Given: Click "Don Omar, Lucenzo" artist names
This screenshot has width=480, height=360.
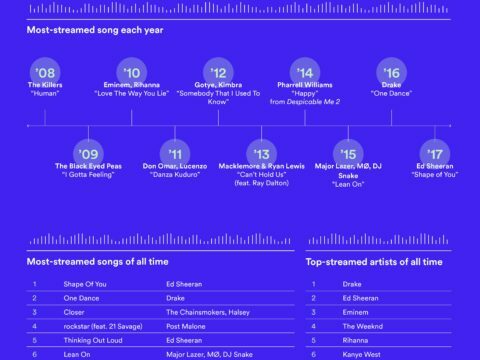Looking at the screenshot, I should pos(175,166).
